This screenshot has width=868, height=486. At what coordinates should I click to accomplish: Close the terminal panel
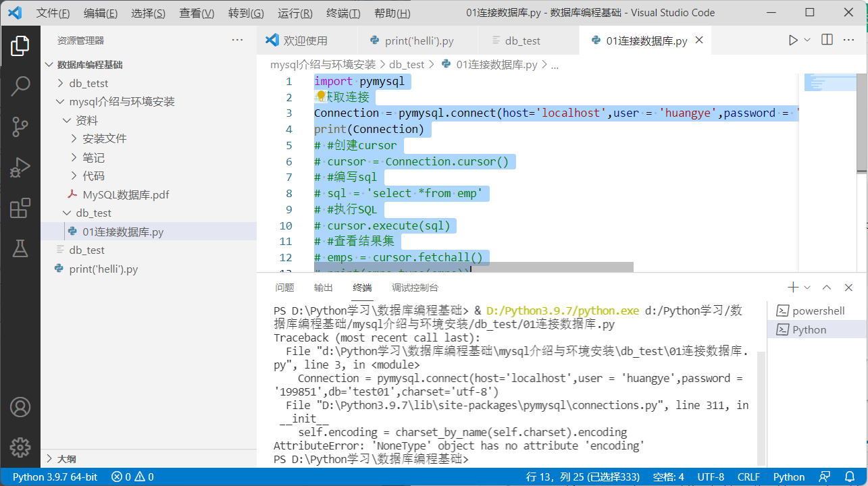pos(849,288)
